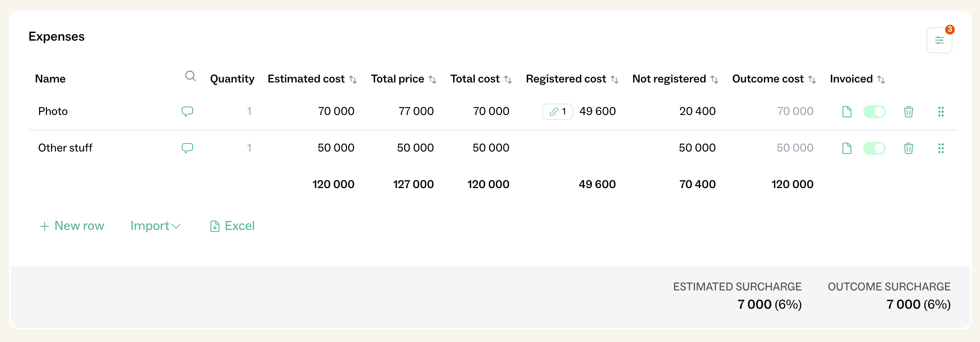This screenshot has width=980, height=342.
Task: Click the drag handle for Other stuff
Action: (x=941, y=148)
